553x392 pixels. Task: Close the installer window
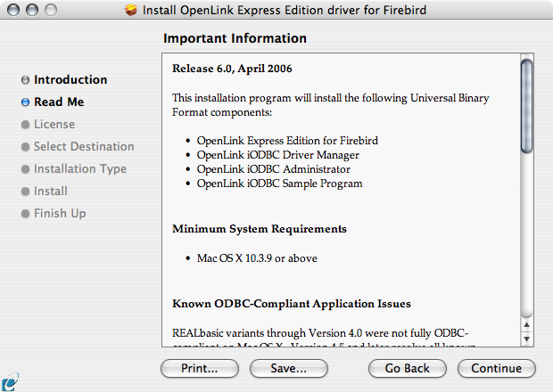[x=12, y=12]
